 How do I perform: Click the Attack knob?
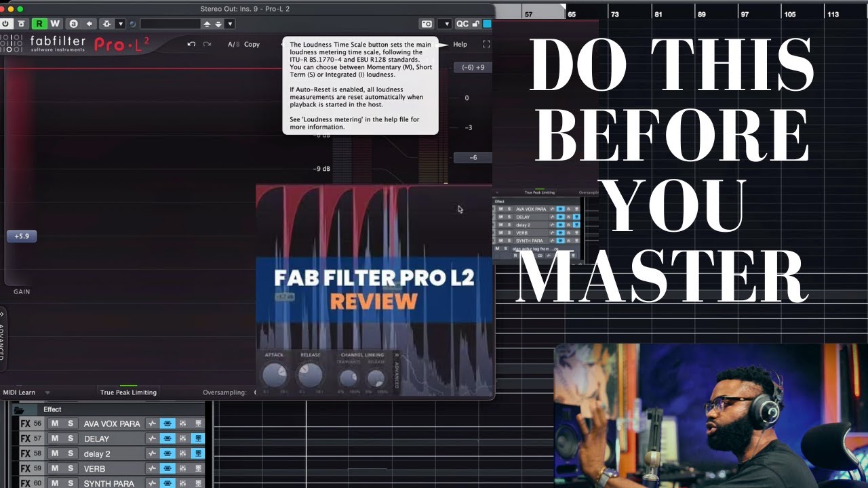pyautogui.click(x=275, y=374)
